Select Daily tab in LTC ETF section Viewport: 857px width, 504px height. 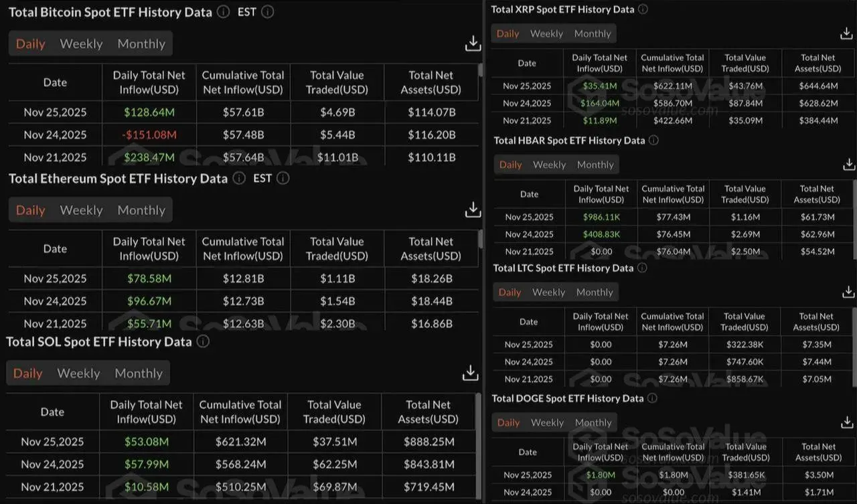coord(510,292)
